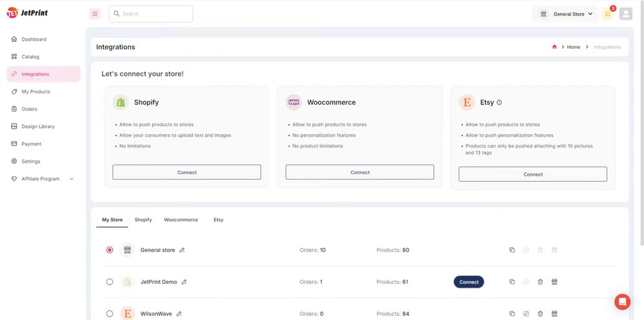Image resolution: width=644 pixels, height=320 pixels.
Task: Click the General store shop icon in list
Action: pos(128,250)
